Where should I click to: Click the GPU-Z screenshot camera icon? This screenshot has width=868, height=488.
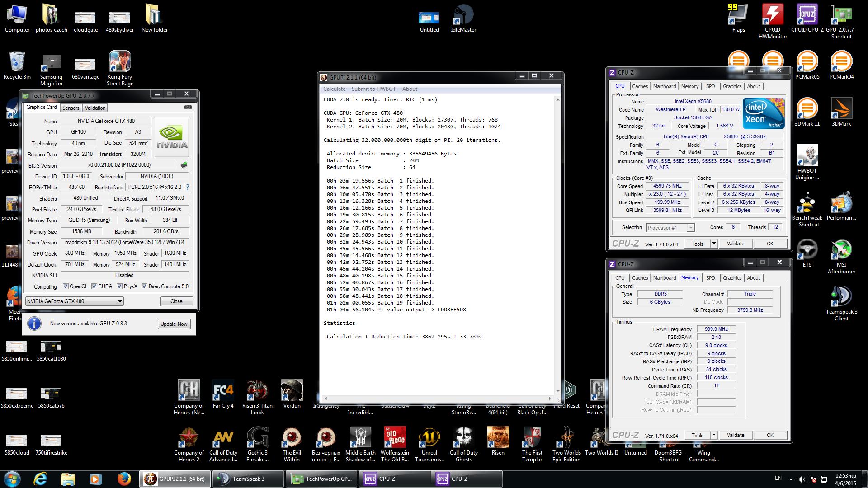pos(188,108)
